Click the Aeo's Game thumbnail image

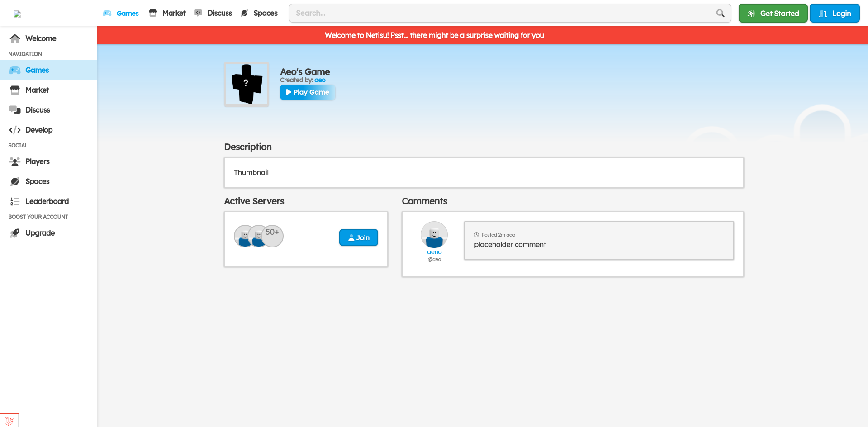[x=247, y=85]
